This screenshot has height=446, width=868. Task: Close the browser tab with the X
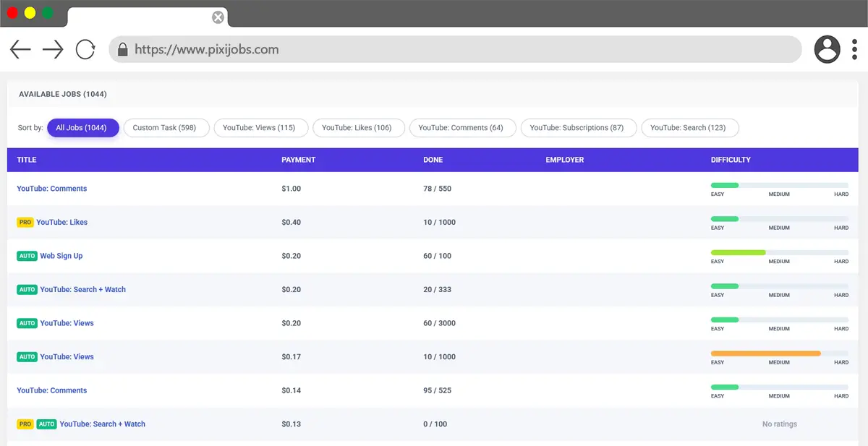(218, 17)
